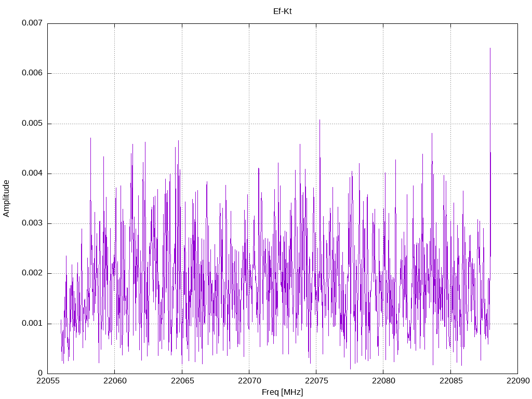Select the 0.006 y-axis tick label
Image resolution: width=532 pixels, height=399 pixels.
[x=32, y=73]
